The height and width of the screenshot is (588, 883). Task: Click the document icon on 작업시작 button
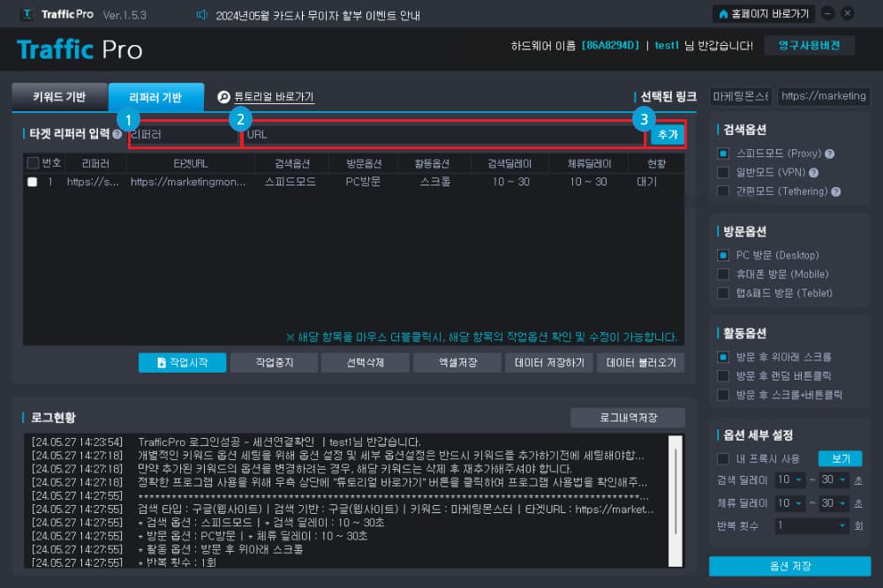(161, 363)
